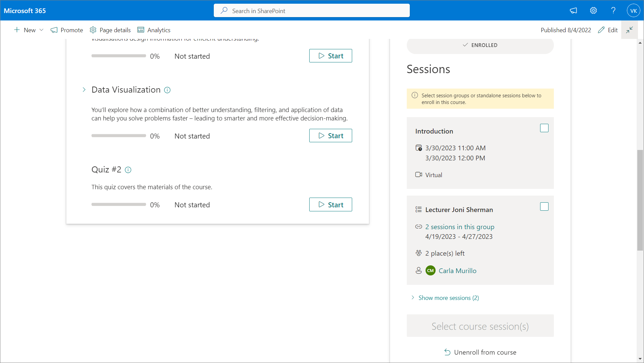Click the Edit pencil icon
The height and width of the screenshot is (363, 644).
[x=601, y=30]
